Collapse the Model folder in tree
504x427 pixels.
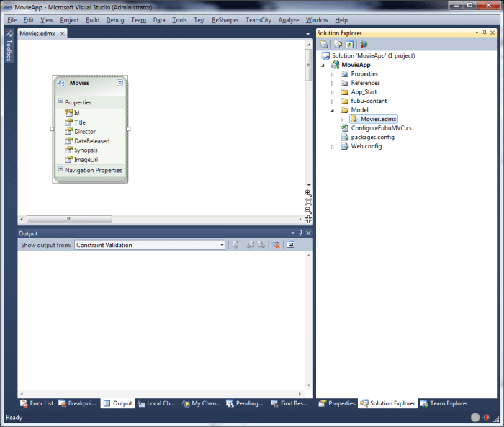point(333,110)
